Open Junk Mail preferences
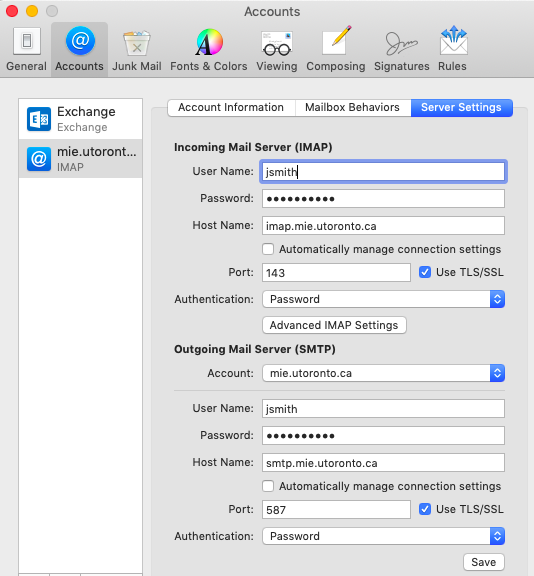Image resolution: width=534 pixels, height=576 pixels. pos(137,49)
